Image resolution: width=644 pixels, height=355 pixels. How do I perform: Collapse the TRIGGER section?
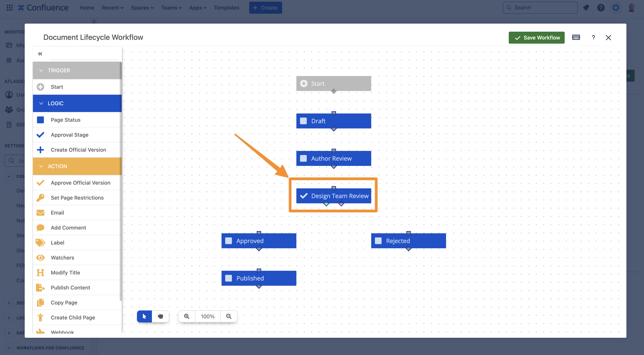pos(41,71)
